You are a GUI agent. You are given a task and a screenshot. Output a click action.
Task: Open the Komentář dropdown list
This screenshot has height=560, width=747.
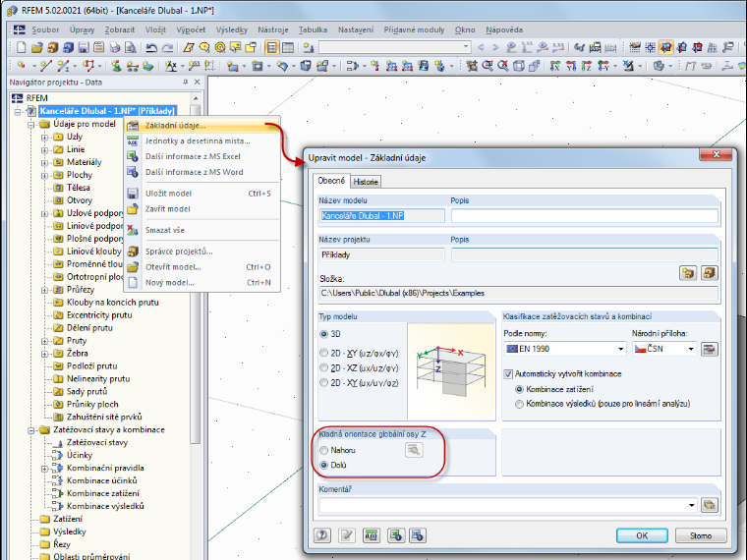(691, 505)
